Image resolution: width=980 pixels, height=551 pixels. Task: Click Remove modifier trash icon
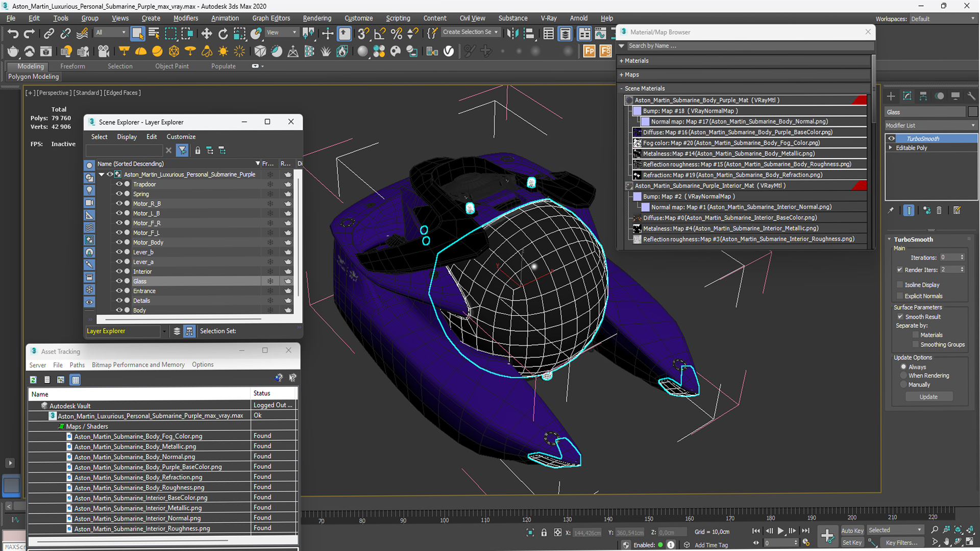(939, 210)
